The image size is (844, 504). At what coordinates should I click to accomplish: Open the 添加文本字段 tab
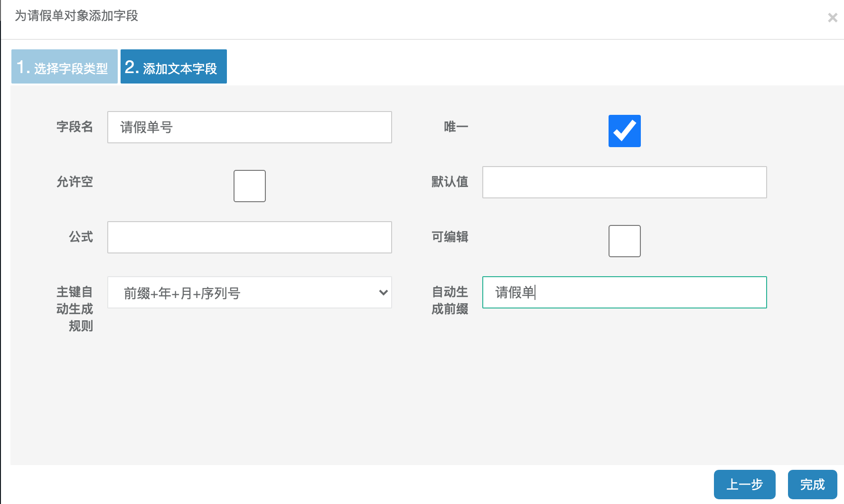pos(173,66)
